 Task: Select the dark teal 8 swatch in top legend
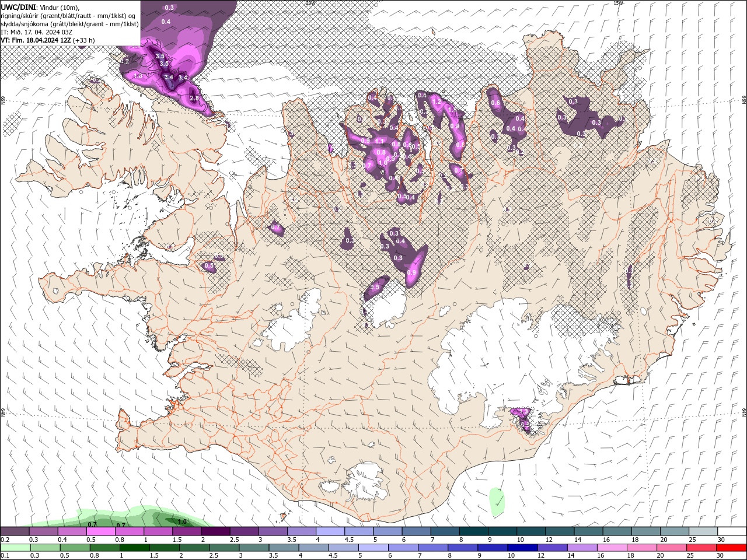(474, 531)
